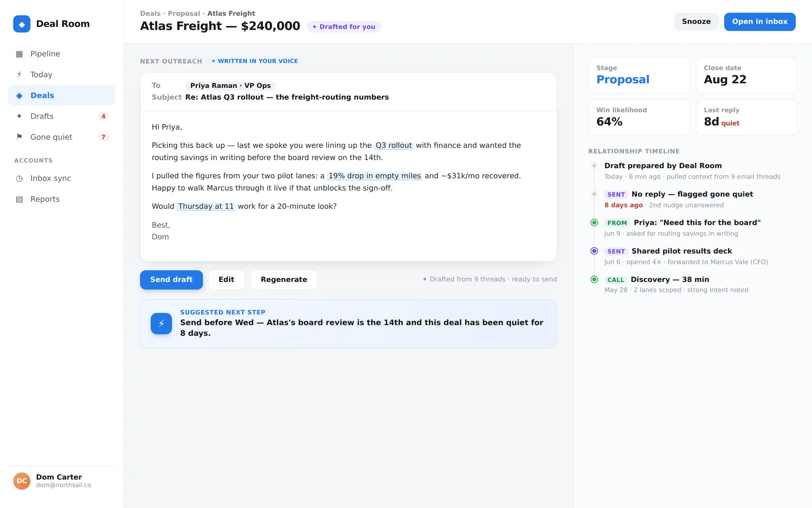Click the Today lightning icon
This screenshot has height=508, width=812.
click(x=19, y=75)
